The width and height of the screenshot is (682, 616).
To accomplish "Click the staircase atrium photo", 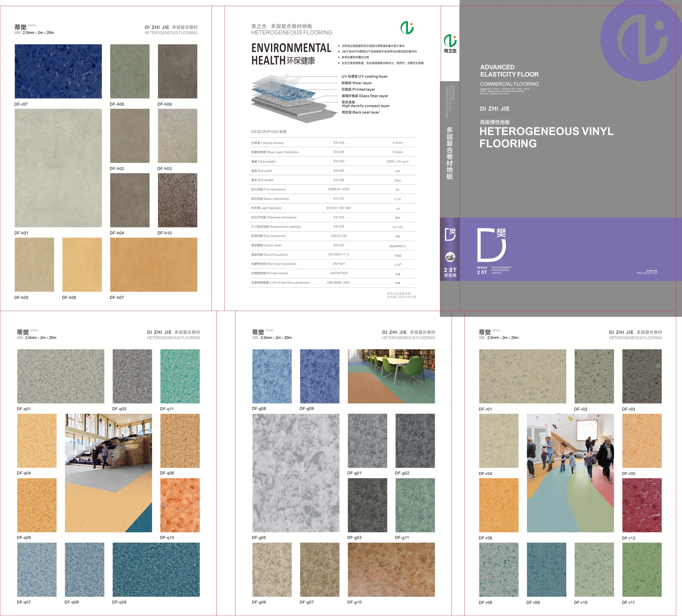I will point(109,473).
